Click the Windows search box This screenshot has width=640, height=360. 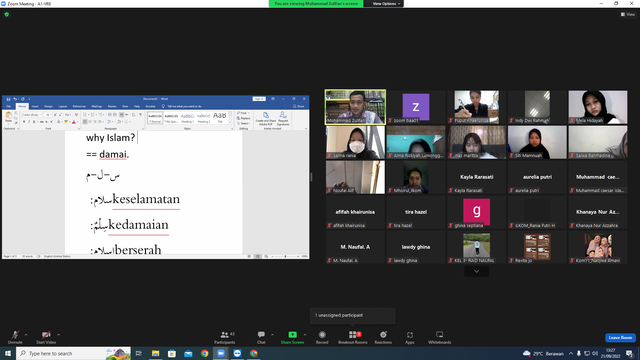click(x=73, y=353)
